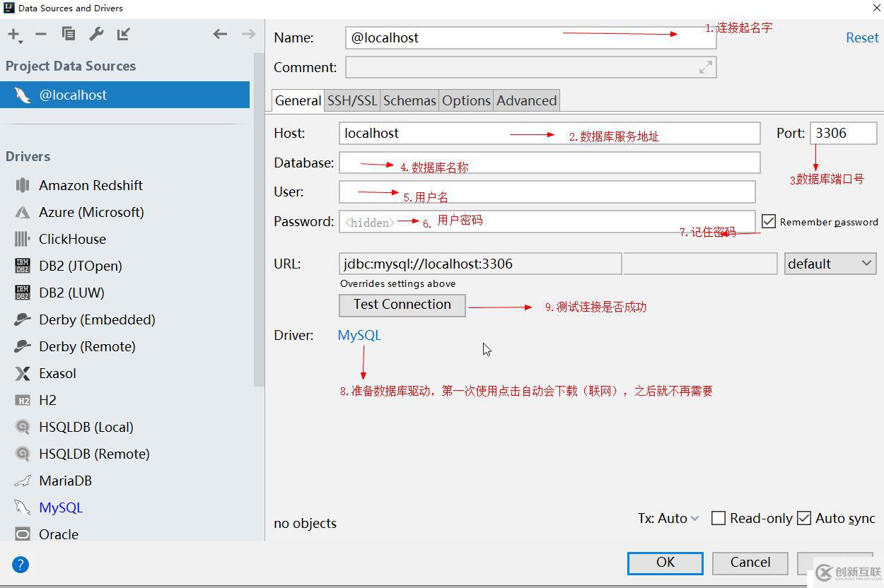Image resolution: width=884 pixels, height=588 pixels.
Task: Choose the DB2 (JTOpen) driver
Action: tap(80, 266)
